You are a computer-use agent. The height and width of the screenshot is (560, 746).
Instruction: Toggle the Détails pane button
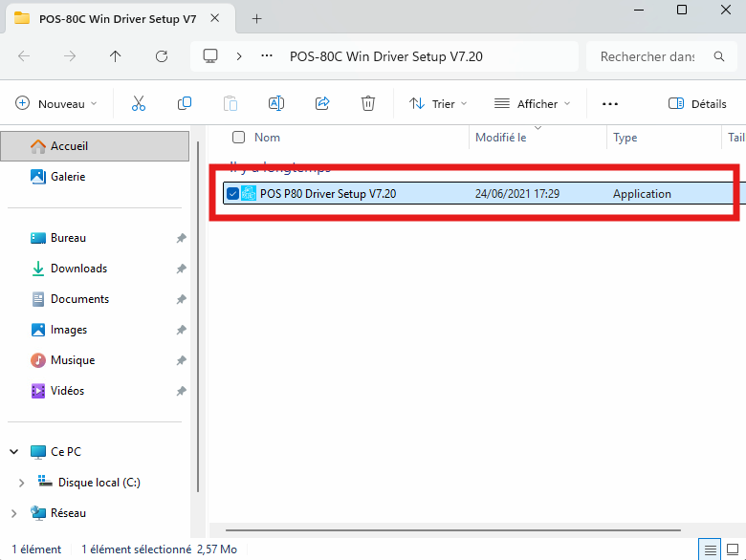coord(697,103)
